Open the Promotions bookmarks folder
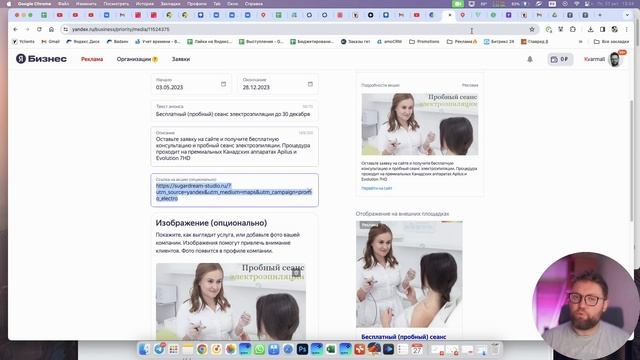Image resolution: width=640 pixels, height=360 pixels. 424,42
